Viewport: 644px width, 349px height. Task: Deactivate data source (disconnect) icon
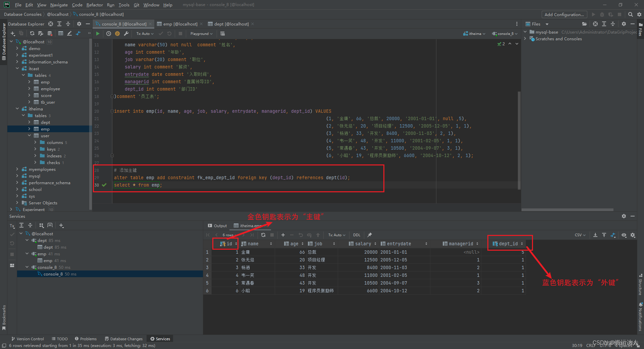tap(50, 33)
